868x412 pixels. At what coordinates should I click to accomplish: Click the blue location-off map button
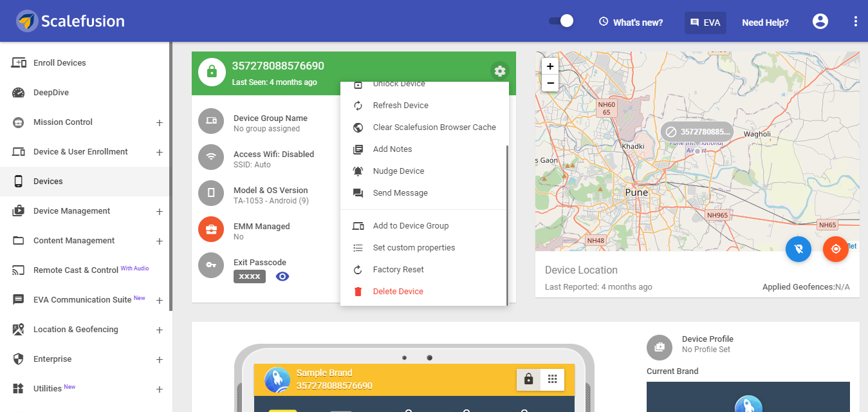(x=799, y=248)
